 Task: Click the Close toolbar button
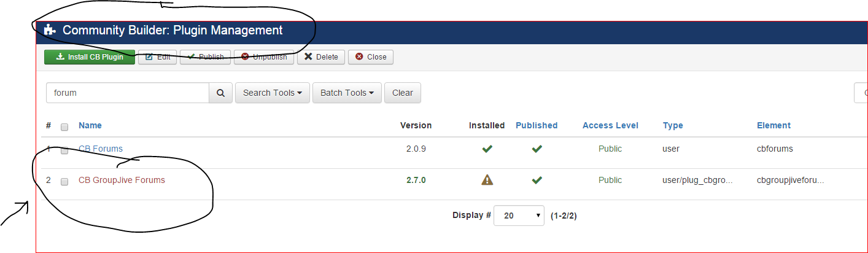[x=371, y=57]
